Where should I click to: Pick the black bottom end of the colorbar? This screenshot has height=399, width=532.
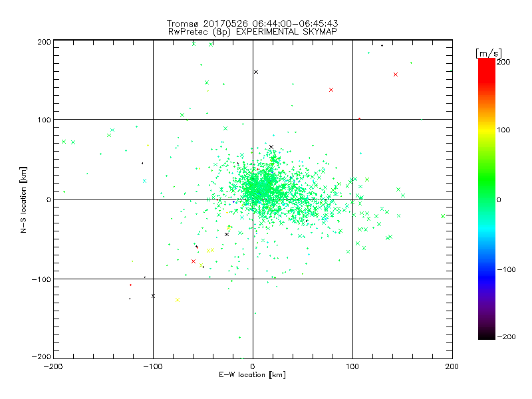[x=487, y=335]
